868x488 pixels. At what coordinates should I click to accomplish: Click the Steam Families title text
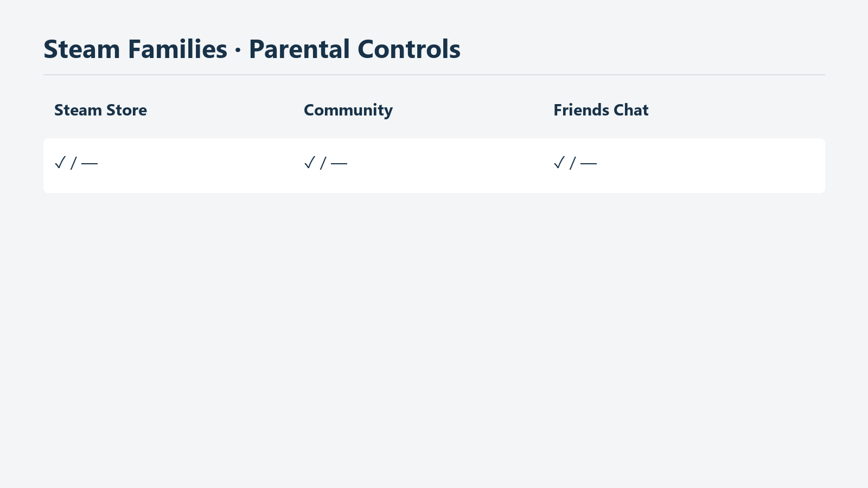click(135, 49)
